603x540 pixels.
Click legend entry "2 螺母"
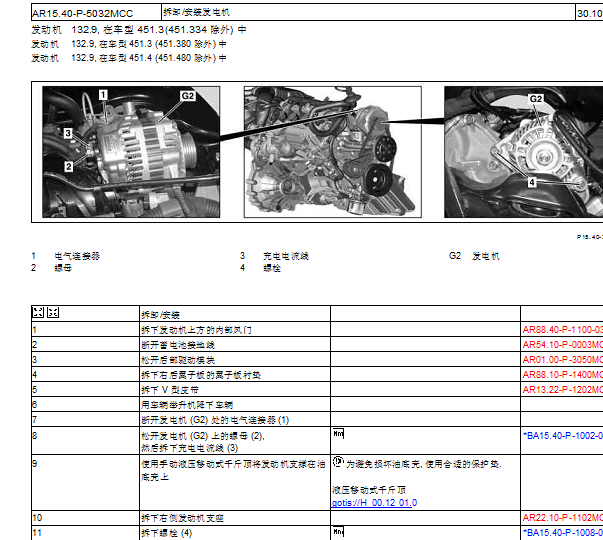pyautogui.click(x=52, y=268)
